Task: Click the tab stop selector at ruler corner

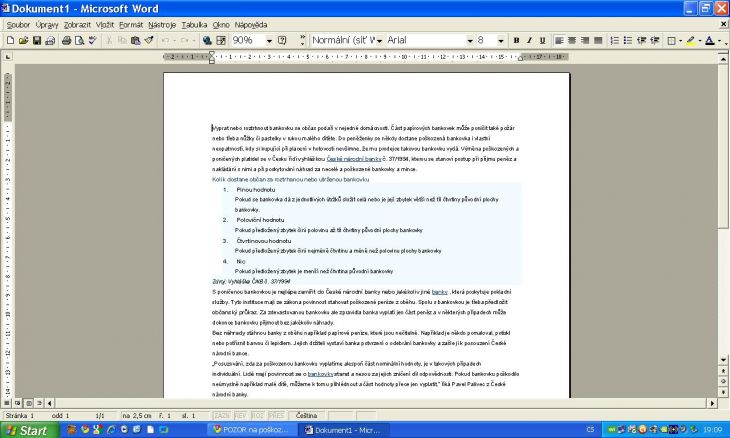Action: pyautogui.click(x=7, y=57)
